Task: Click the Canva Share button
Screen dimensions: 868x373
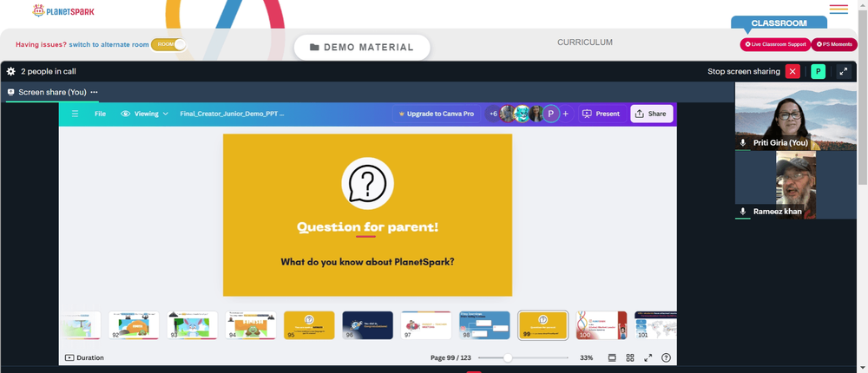Action: [x=652, y=114]
